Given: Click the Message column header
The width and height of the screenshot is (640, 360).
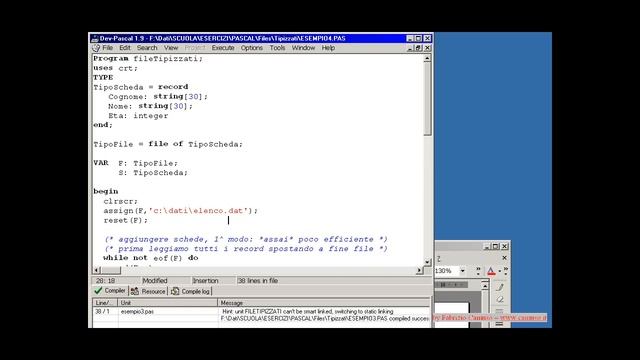Looking at the screenshot, I should click(324, 303).
